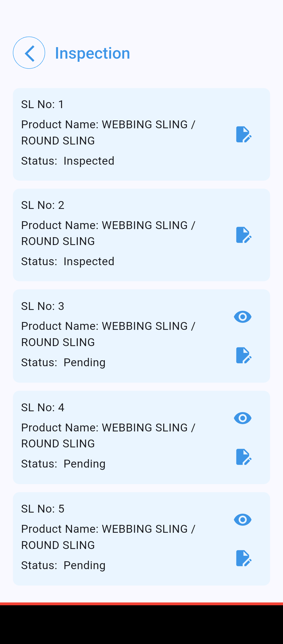Image resolution: width=283 pixels, height=644 pixels.
Task: View details eye icon for SL No 3
Action: pyautogui.click(x=243, y=317)
